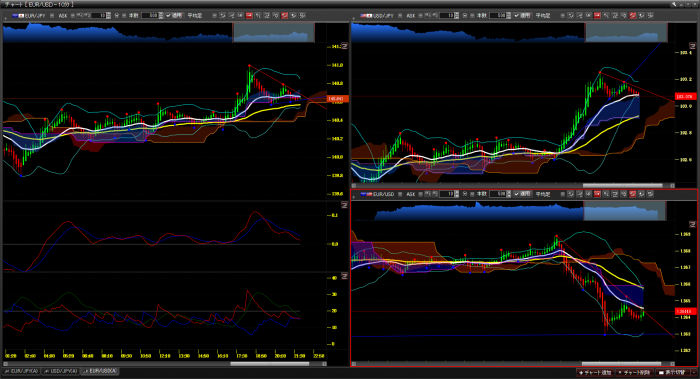This screenshot has width=700, height=379.
Task: Click the first drawing tool icon in EUR/USD toolbar
Action: 571,194
